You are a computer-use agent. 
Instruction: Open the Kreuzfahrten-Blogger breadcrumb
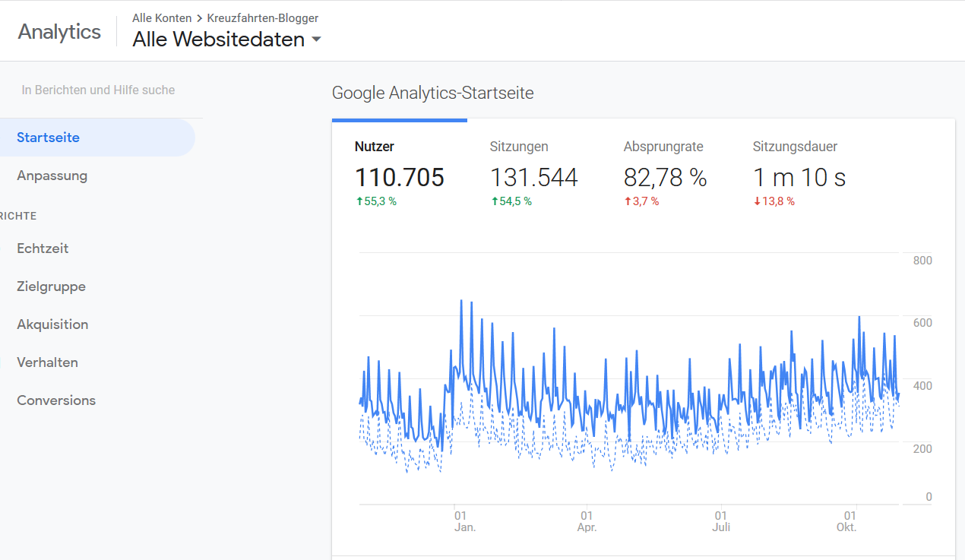tap(262, 18)
